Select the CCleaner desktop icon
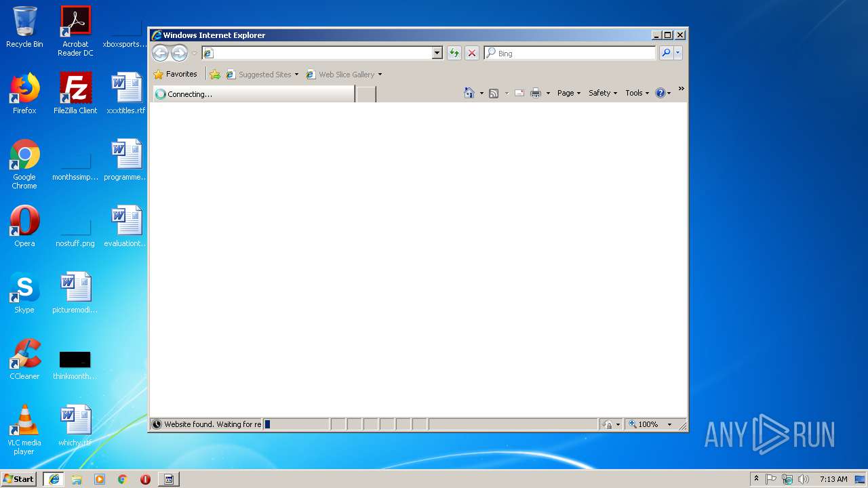 (x=24, y=359)
